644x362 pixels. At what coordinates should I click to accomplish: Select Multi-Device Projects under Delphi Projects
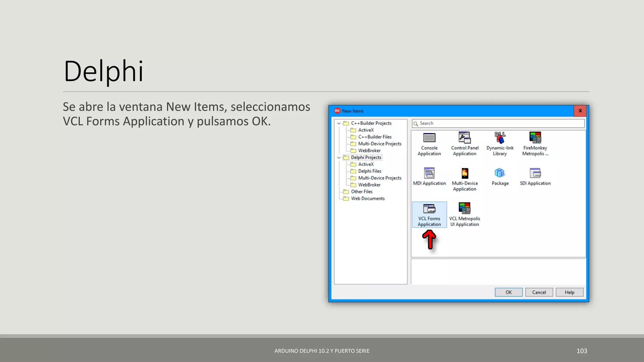(376, 178)
